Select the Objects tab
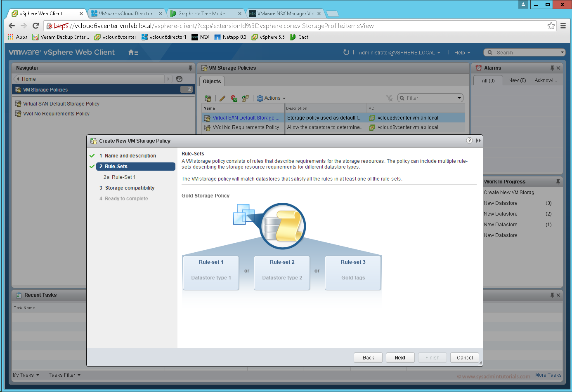 click(212, 82)
